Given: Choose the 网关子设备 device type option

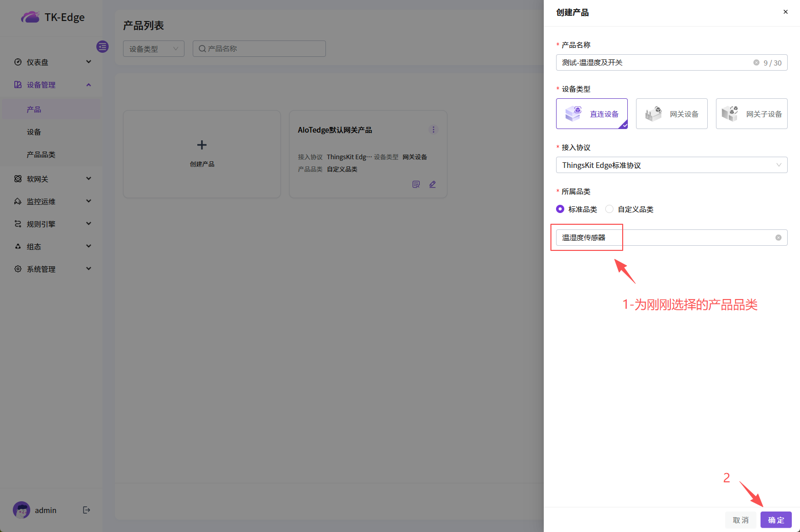Looking at the screenshot, I should pyautogui.click(x=751, y=114).
